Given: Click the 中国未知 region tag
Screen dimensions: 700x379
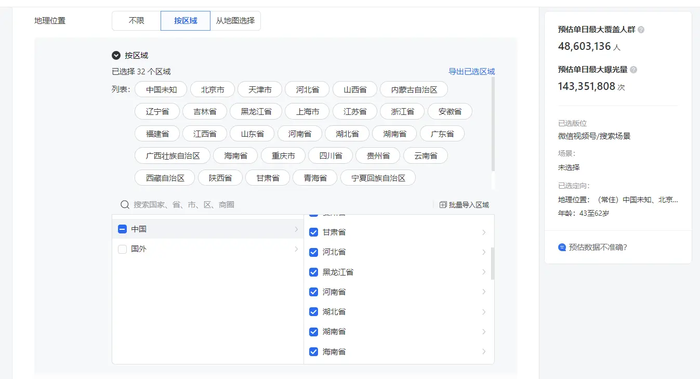Looking at the screenshot, I should tap(161, 90).
